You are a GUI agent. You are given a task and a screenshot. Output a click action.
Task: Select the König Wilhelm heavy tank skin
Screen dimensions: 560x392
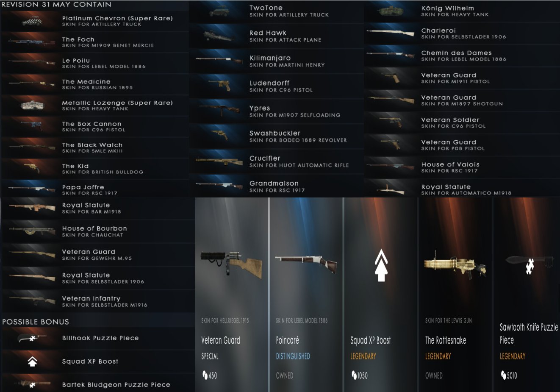pyautogui.click(x=462, y=11)
